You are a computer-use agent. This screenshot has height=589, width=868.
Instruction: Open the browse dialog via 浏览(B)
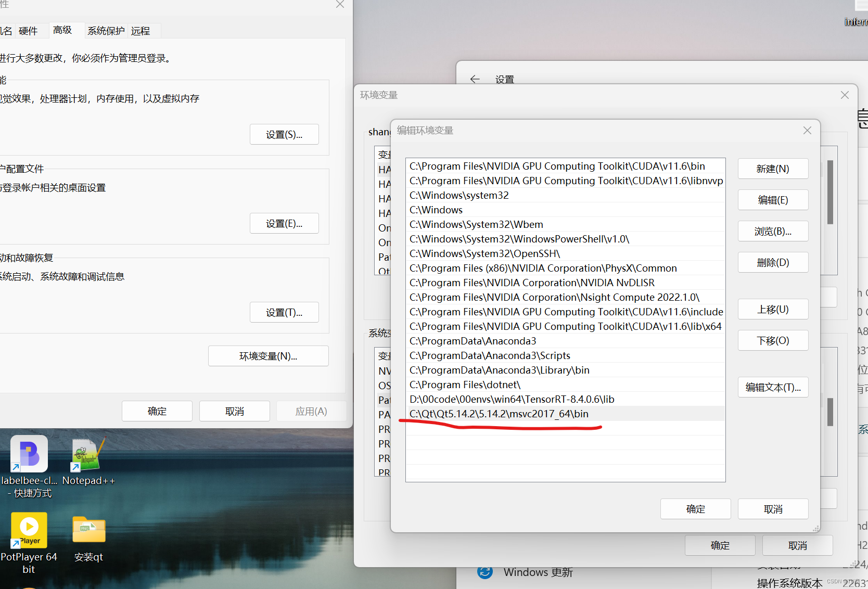coord(773,231)
